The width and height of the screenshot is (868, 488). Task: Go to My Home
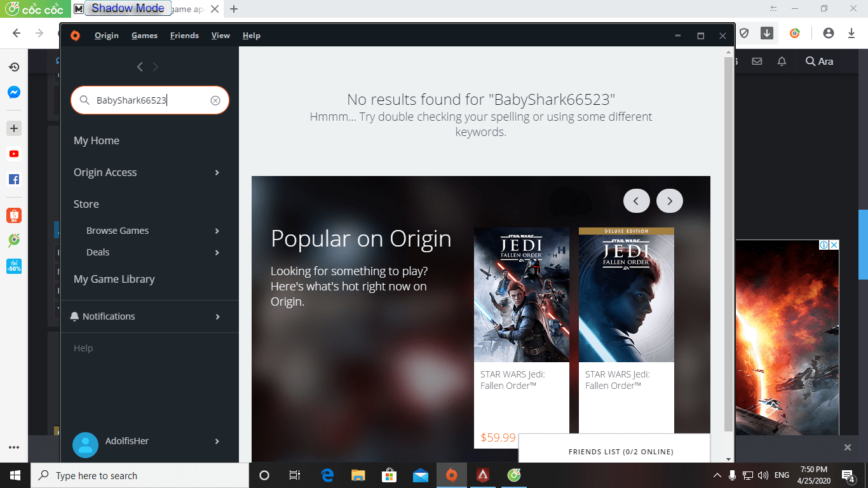[97, 140]
